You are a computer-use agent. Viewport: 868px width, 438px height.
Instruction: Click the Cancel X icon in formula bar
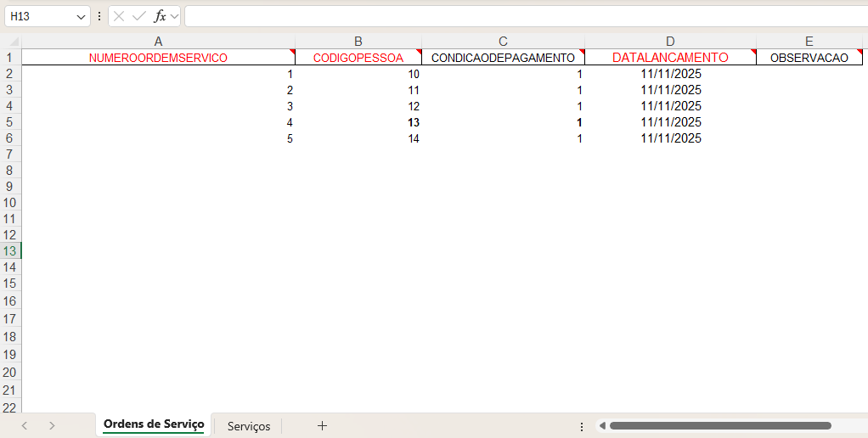coord(120,16)
